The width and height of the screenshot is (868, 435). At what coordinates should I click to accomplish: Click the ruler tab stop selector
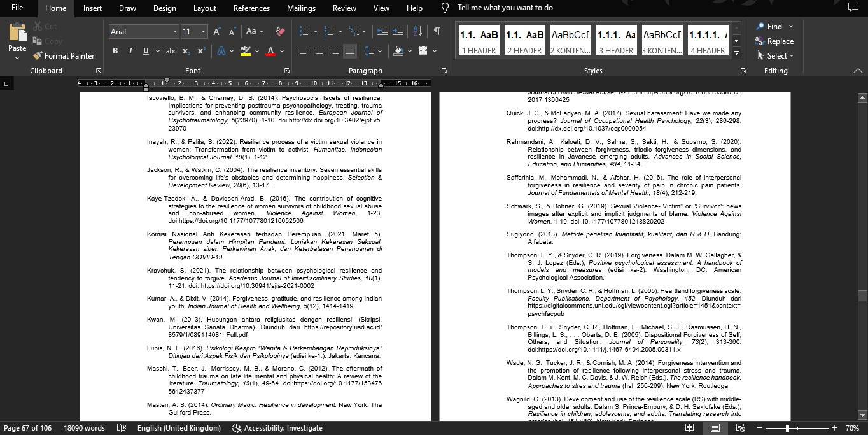(6, 83)
